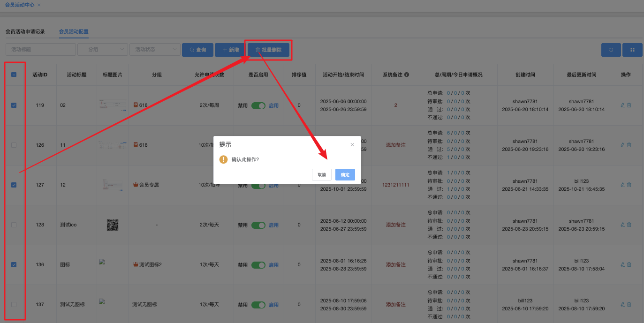The width and height of the screenshot is (644, 323).
Task: Click the edit icon for activity 136
Action: (622, 265)
